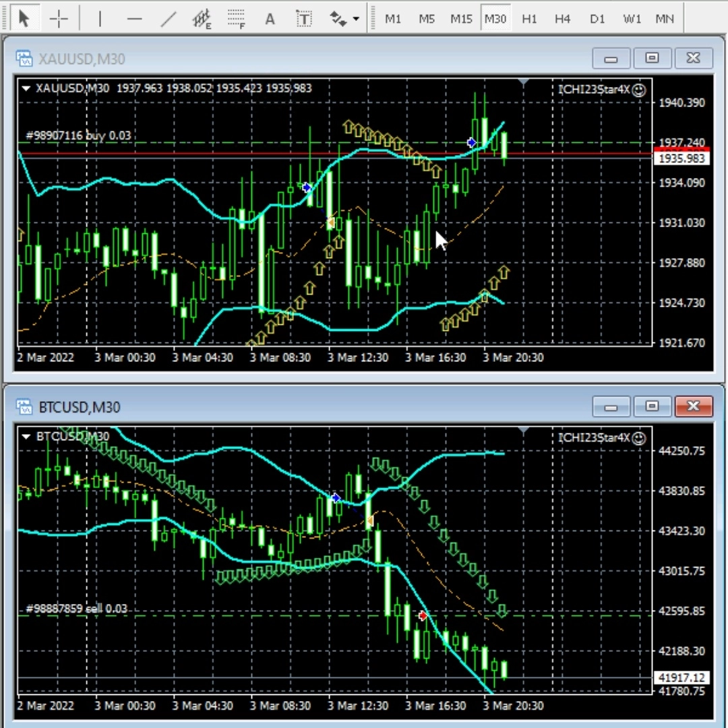Viewport: 728px width, 728px height.
Task: Switch to M5 timeframe
Action: coord(427,19)
